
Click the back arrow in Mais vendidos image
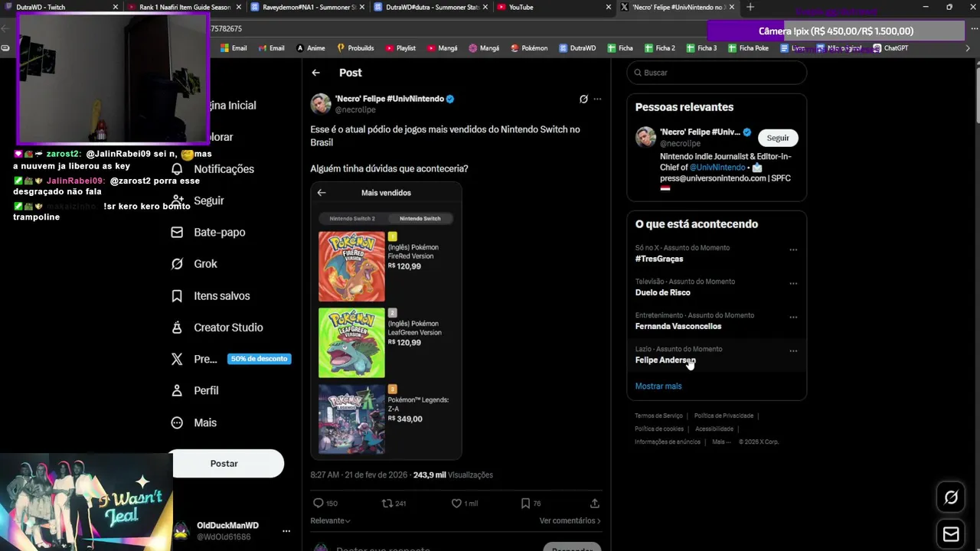[x=322, y=193]
